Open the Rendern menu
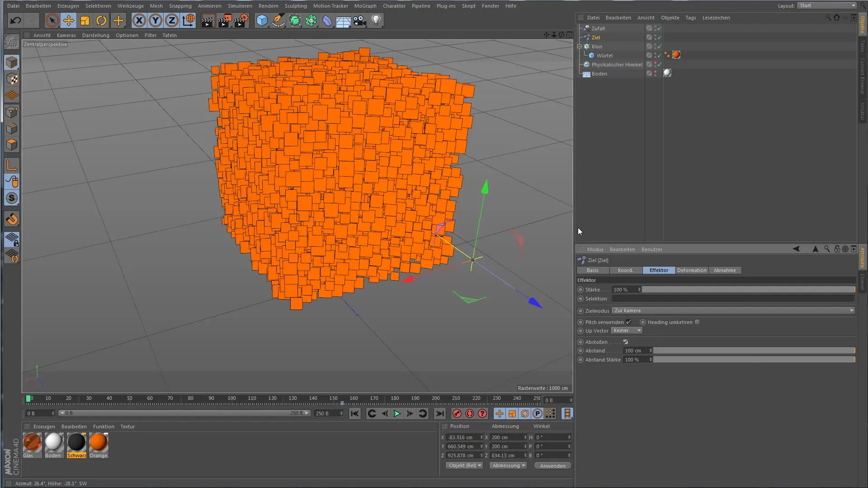The image size is (868, 488). coord(268,6)
